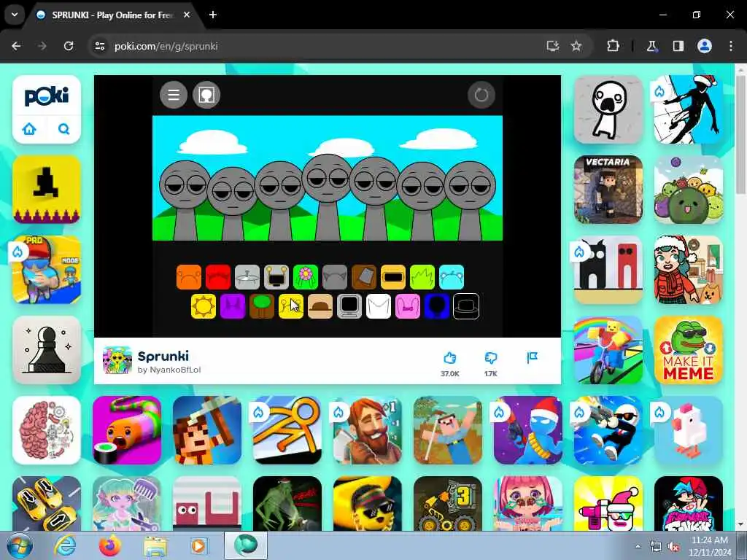Open Chrome three-dot menu
Viewport: 747px width, 560px height.
point(731,46)
